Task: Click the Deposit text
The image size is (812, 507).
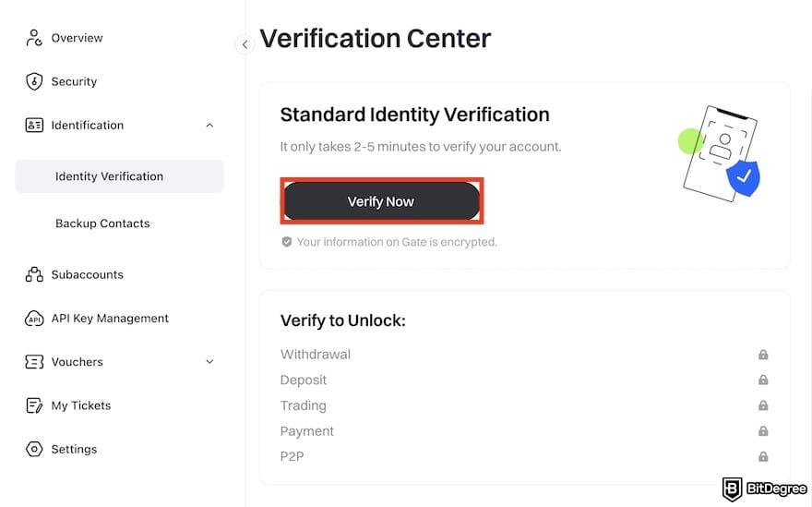Action: pyautogui.click(x=304, y=380)
